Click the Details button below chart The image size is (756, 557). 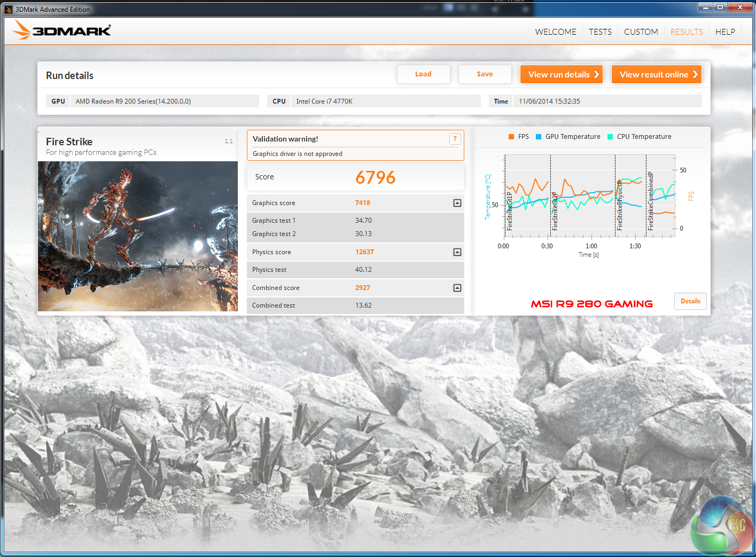pyautogui.click(x=690, y=301)
